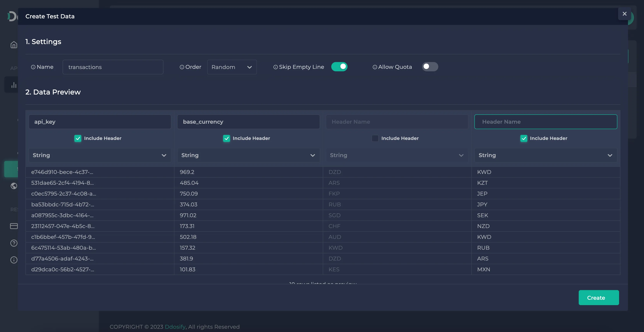Click the info circle sidebar icon
644x332 pixels.
(x=14, y=260)
